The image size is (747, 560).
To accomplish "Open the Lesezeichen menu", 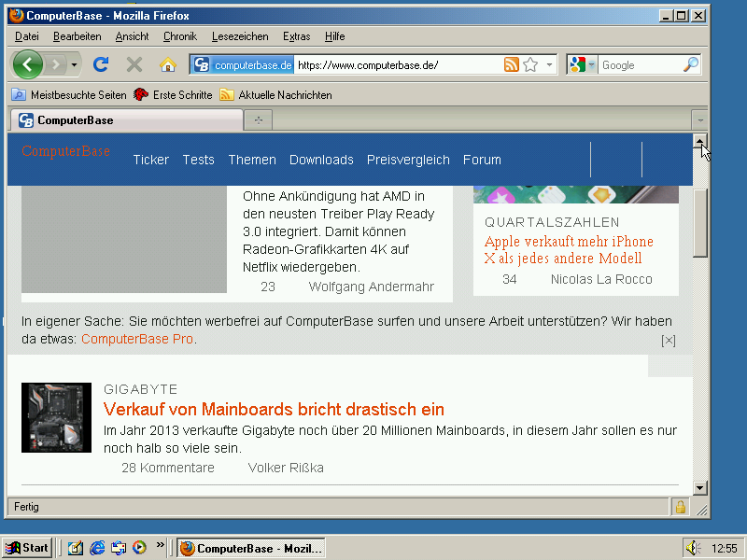I will [x=240, y=36].
